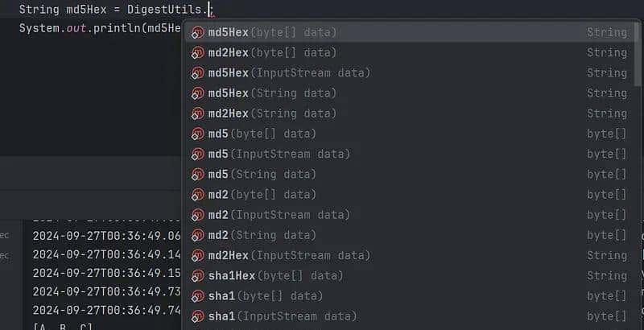644x330 pixels.
Task: Click method icon beside md2Hex(byte[] data)
Action: (x=197, y=53)
